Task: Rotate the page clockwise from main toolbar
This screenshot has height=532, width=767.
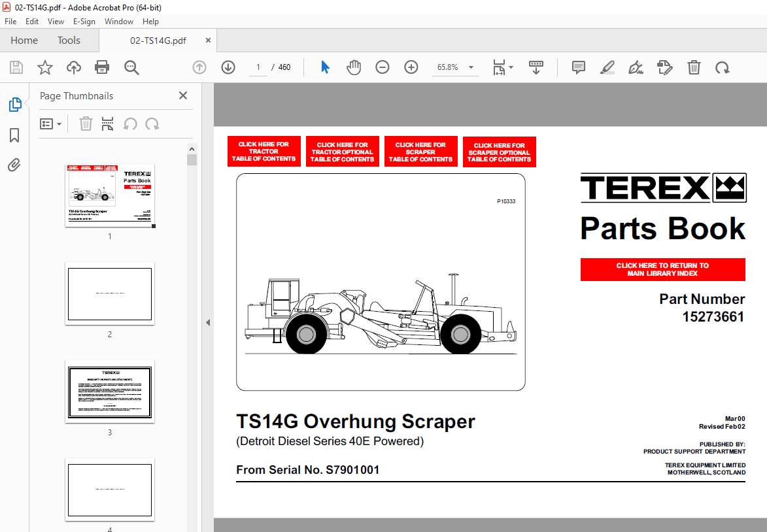Action: 722,67
